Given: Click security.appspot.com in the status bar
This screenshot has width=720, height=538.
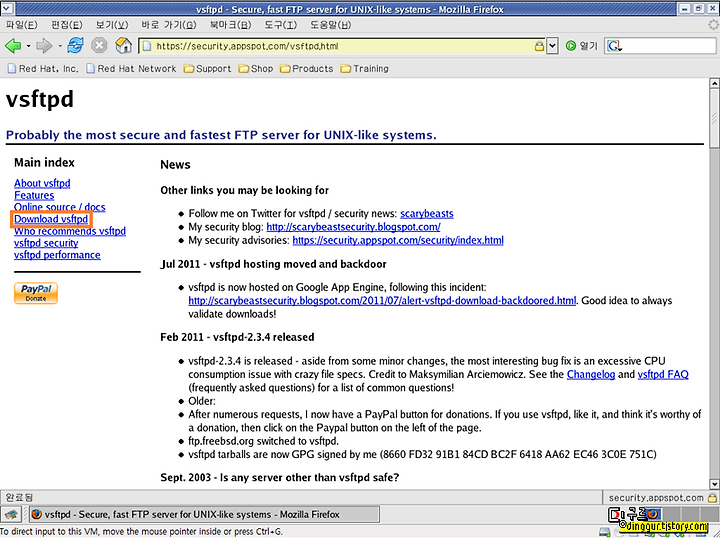Looking at the screenshot, I should [656, 498].
